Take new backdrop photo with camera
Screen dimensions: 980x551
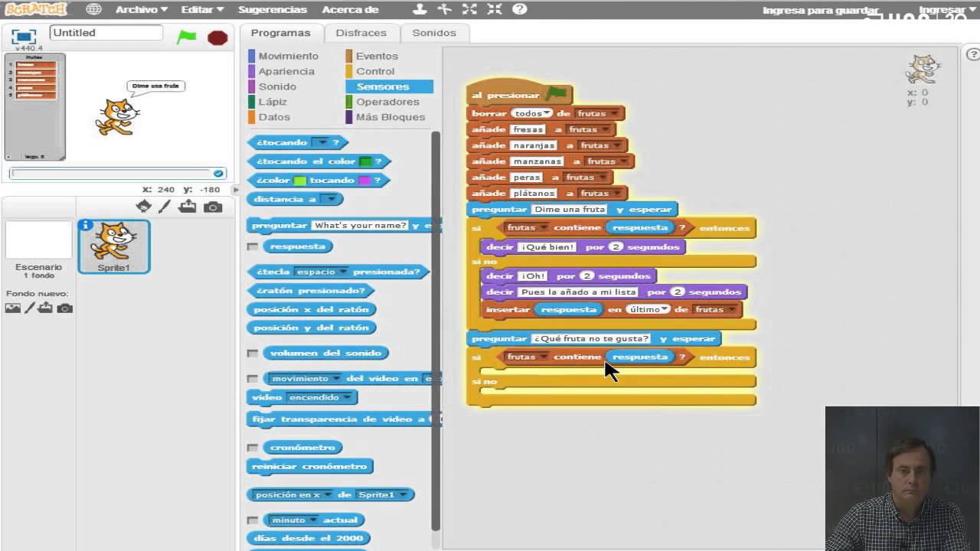coord(65,308)
